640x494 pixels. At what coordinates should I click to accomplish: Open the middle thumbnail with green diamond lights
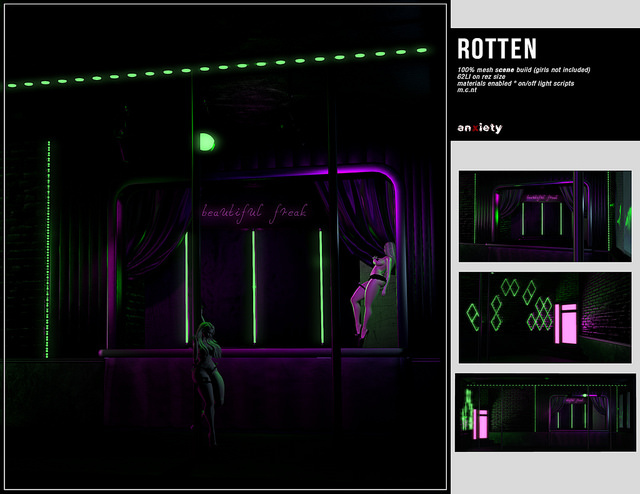545,317
